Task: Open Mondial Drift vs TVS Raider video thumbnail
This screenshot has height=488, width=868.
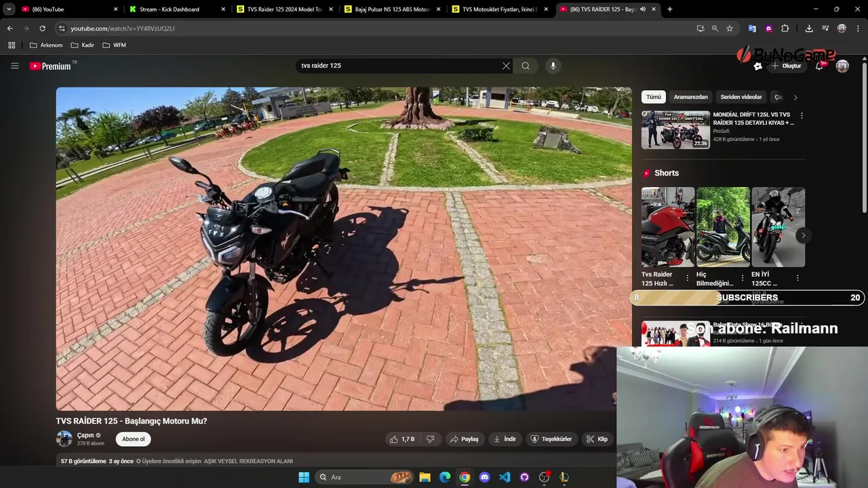Action: click(x=675, y=129)
